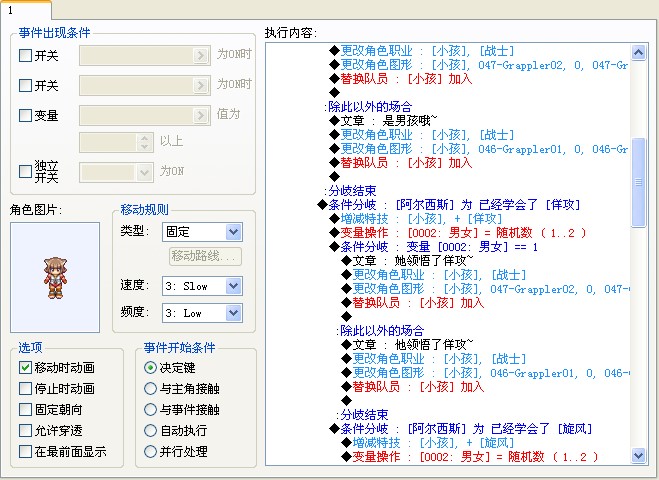Enable 允许穿透 option
This screenshot has height=480, width=659.
point(25,430)
